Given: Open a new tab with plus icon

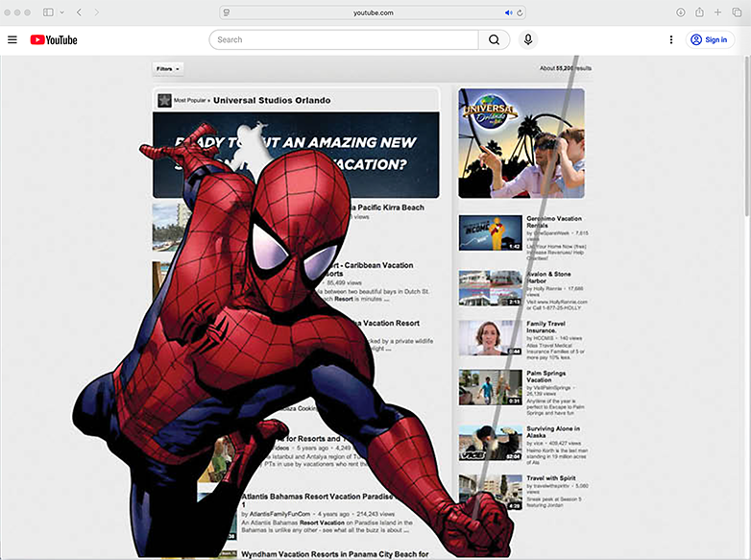Looking at the screenshot, I should click(x=717, y=12).
